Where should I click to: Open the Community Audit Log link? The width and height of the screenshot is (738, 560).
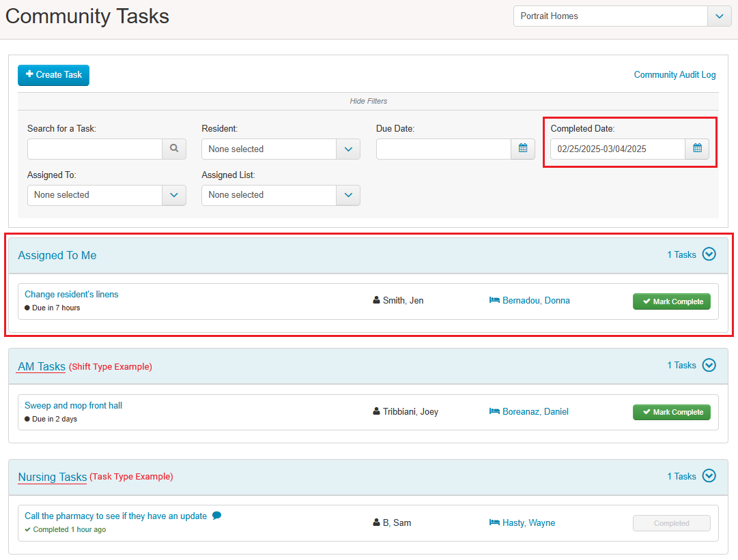(x=675, y=75)
